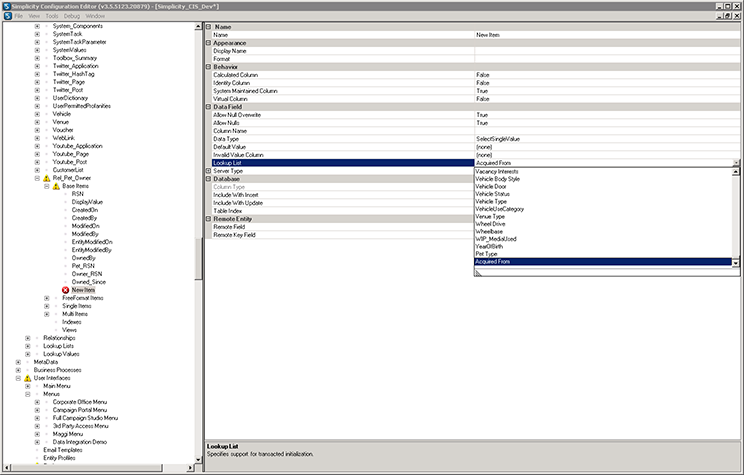Collapse the Data Field property category
Viewport: 744px width, 475px height.
tap(209, 106)
